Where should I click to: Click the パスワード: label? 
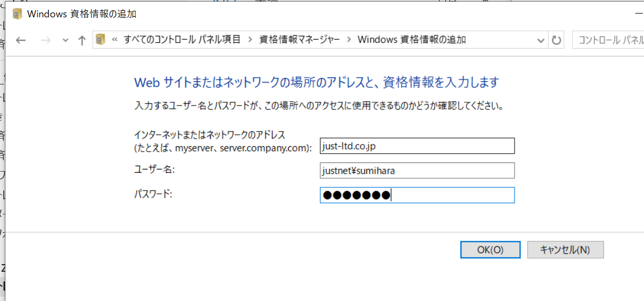click(153, 193)
